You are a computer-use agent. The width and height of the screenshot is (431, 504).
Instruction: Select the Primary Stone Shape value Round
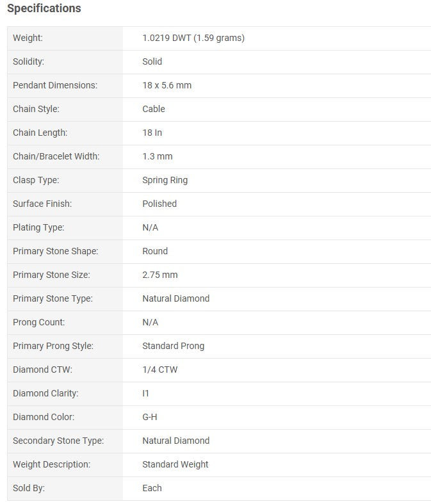155,251
